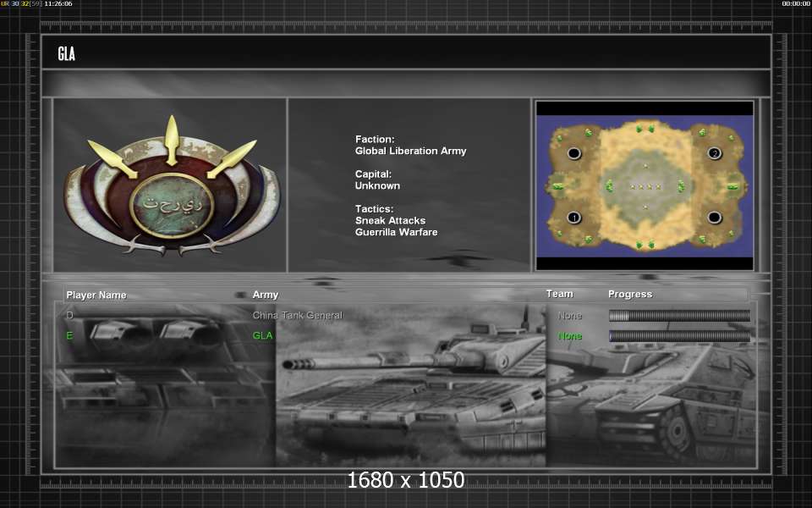Image resolution: width=812 pixels, height=508 pixels.
Task: Click the 11:26:06 clock readout
Action: (x=58, y=3)
